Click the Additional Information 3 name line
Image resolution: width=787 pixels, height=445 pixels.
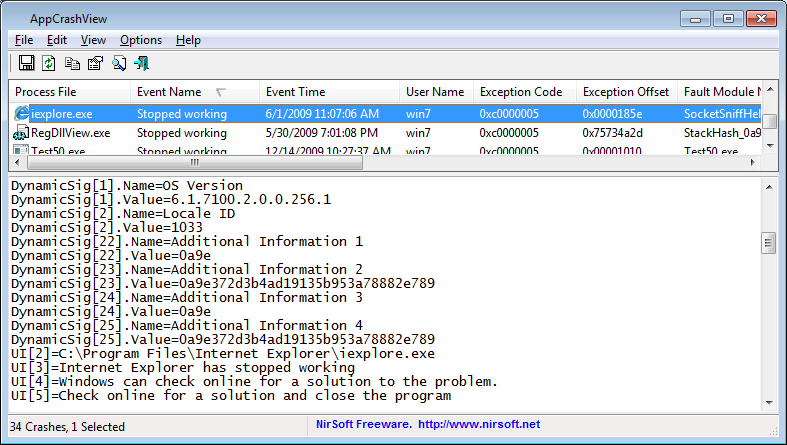pos(187,298)
